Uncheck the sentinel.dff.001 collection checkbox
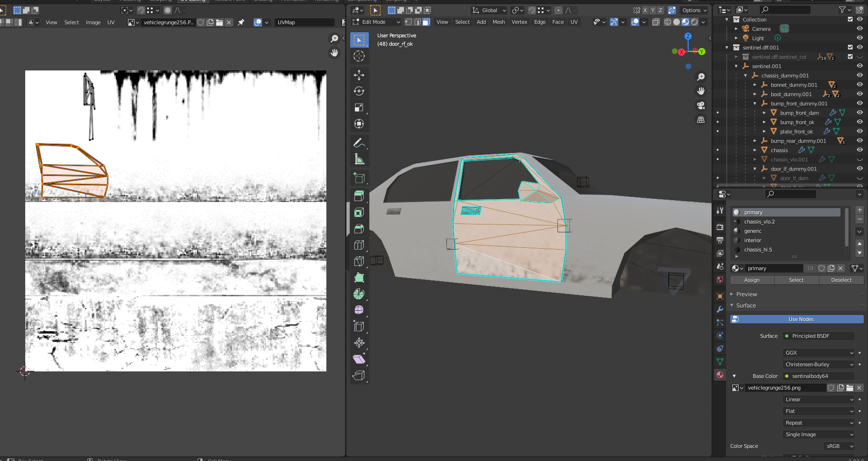Viewport: 868px width, 461px height. (851, 47)
